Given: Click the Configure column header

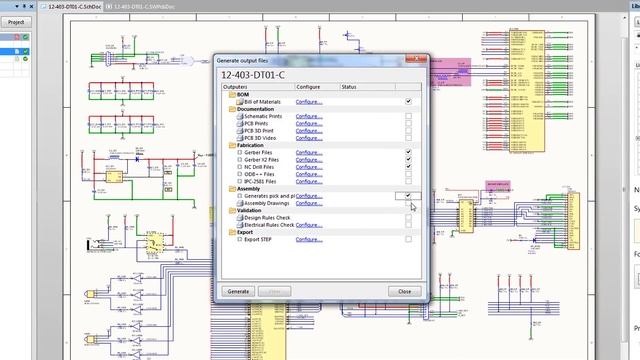Looking at the screenshot, I should point(317,87).
